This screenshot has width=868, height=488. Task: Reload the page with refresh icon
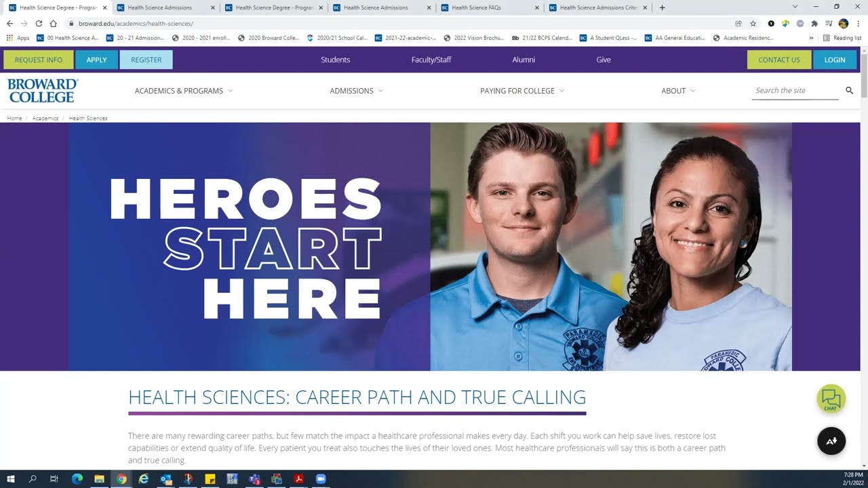click(x=39, y=23)
